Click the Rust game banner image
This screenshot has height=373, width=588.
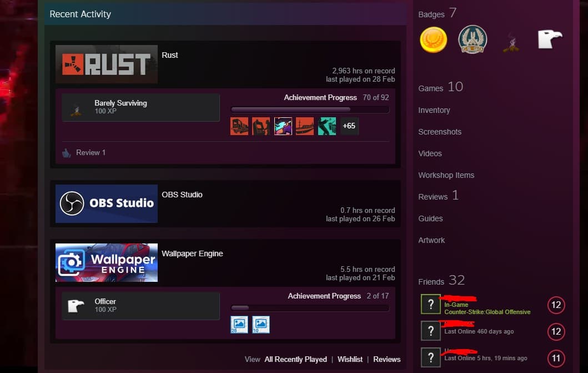click(106, 63)
